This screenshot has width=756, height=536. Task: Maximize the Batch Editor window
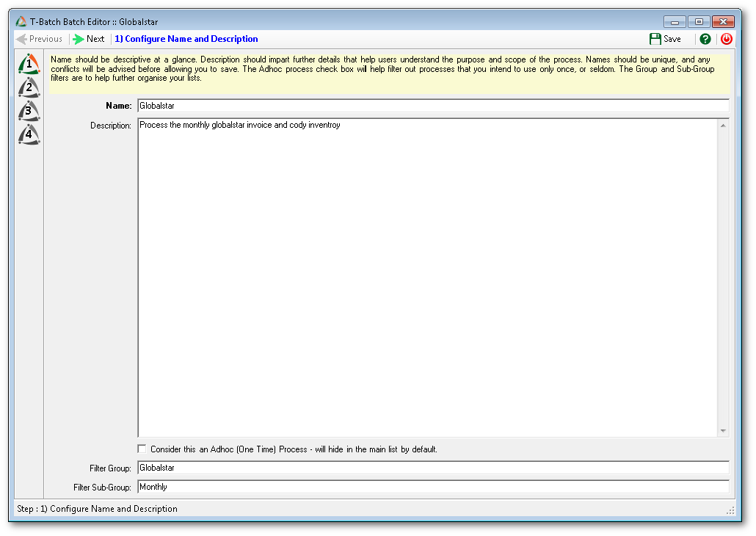(x=699, y=22)
